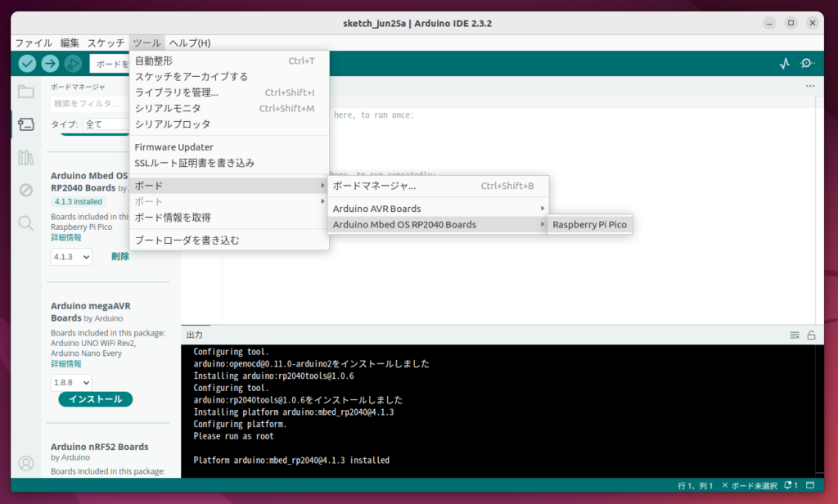838x504 pixels.
Task: Click the Verify checkmark toolbar icon
Action: 27,64
